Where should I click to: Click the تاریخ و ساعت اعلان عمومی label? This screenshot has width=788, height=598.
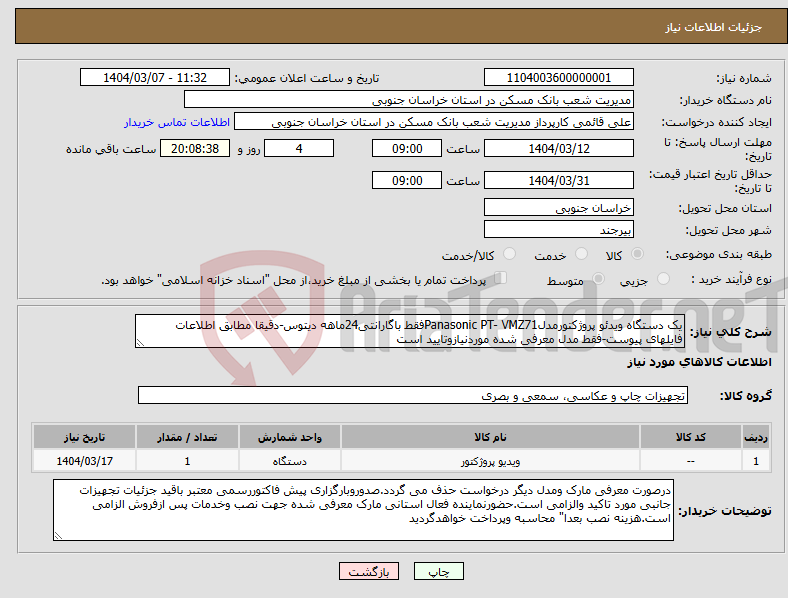click(307, 78)
